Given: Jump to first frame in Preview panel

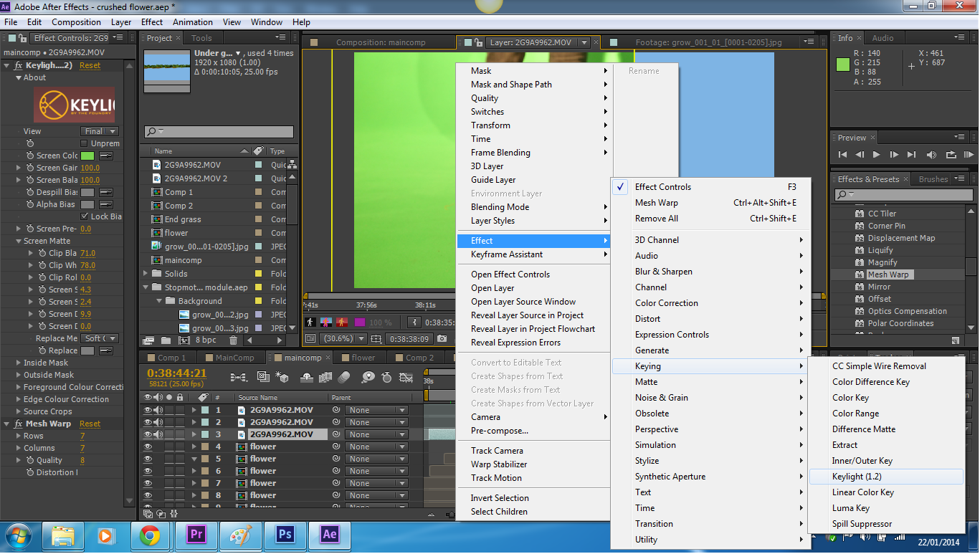Looking at the screenshot, I should point(842,154).
